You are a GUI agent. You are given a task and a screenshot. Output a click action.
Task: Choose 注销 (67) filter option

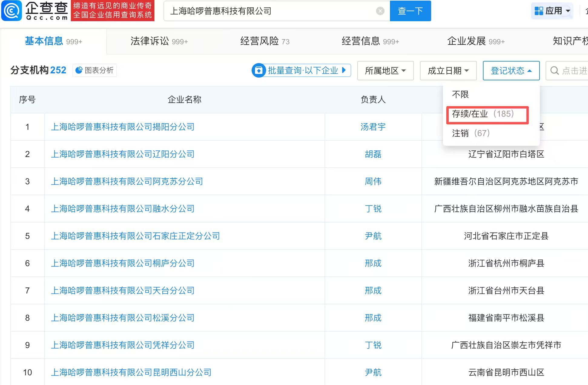tap(471, 133)
